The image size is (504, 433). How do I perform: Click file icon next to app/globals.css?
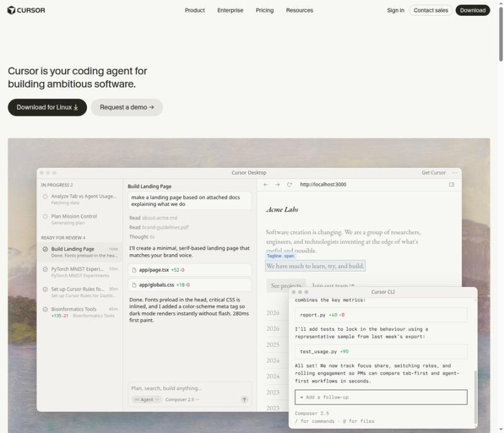[x=134, y=285]
